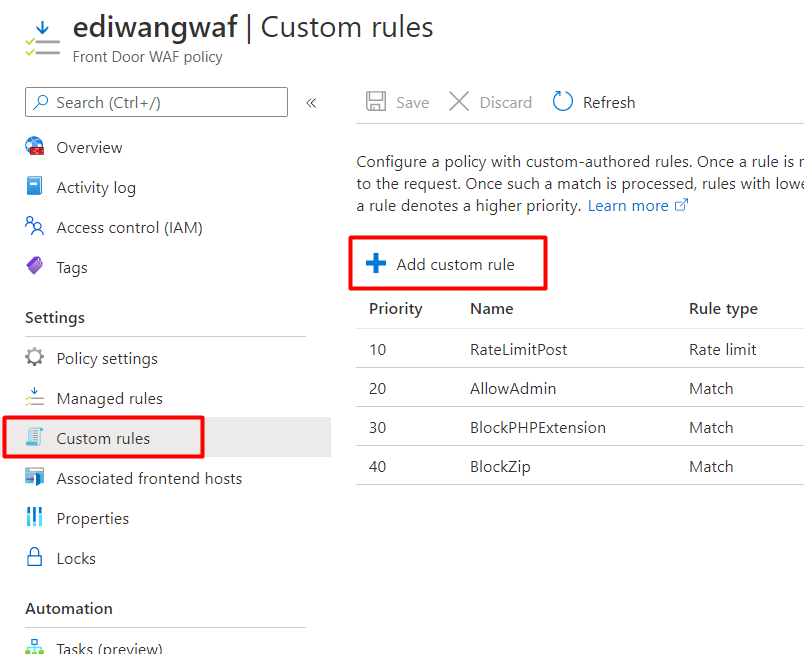
Task: Click the Custom rules scroll icon
Action: click(34, 437)
